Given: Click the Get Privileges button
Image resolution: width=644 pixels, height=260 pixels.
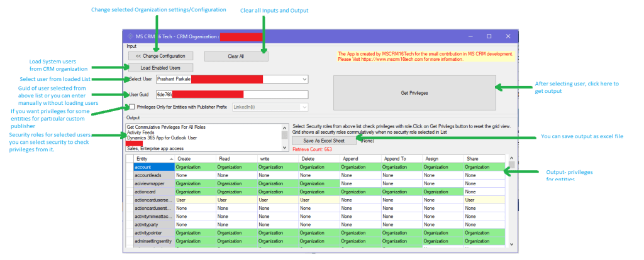Looking at the screenshot, I should click(x=414, y=93).
